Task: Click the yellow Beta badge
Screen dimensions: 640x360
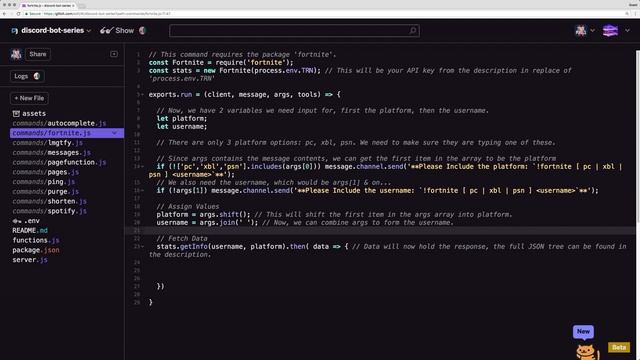Action: point(619,347)
